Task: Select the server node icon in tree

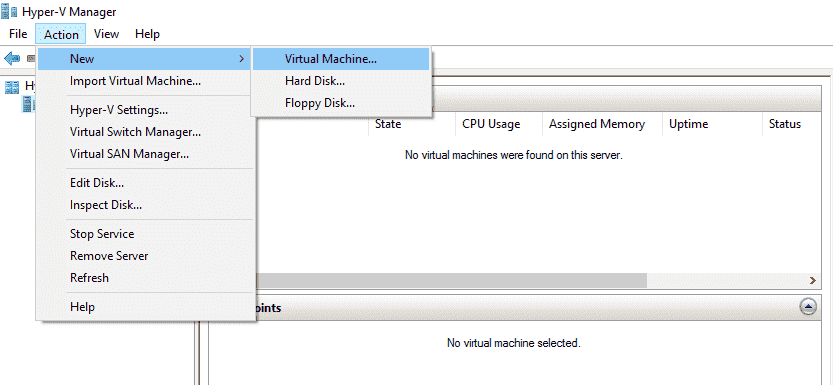Action: (27, 105)
